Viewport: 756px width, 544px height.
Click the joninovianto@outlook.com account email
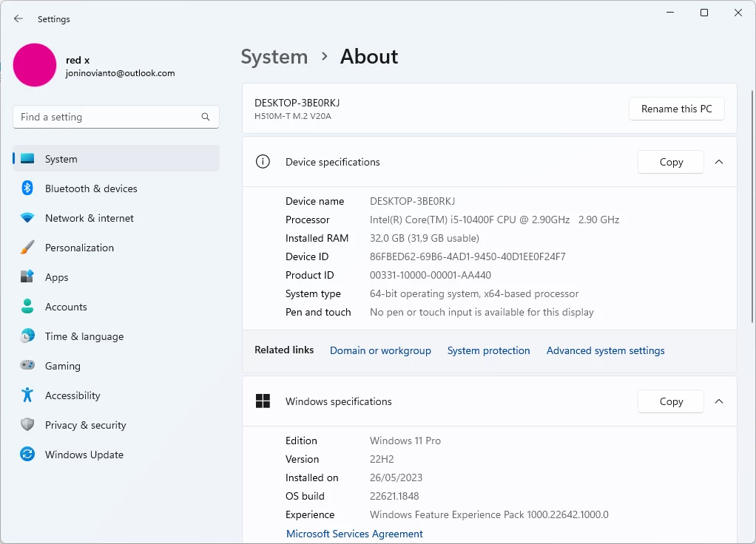coord(120,73)
